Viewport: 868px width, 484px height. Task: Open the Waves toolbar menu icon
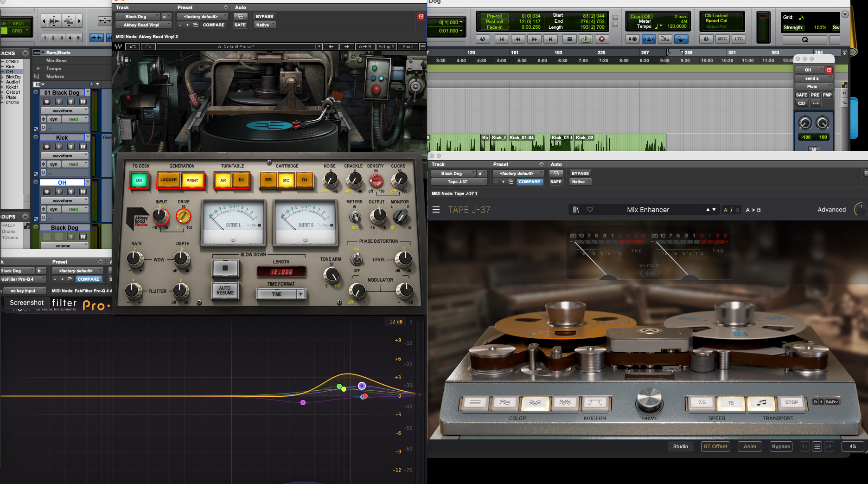click(422, 46)
